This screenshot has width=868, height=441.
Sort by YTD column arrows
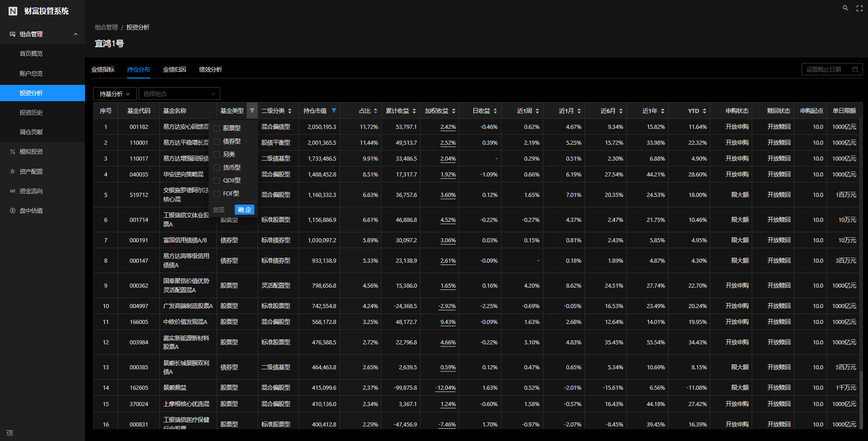[x=704, y=111]
